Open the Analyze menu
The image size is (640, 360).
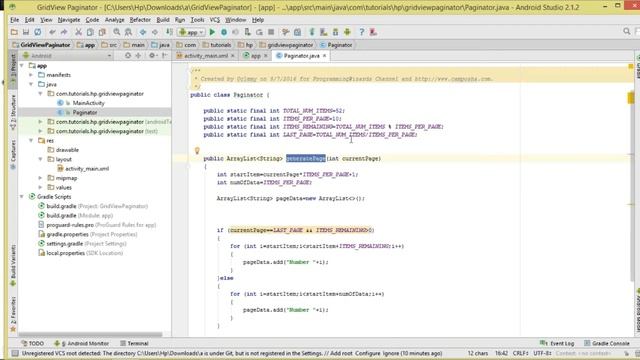point(114,20)
